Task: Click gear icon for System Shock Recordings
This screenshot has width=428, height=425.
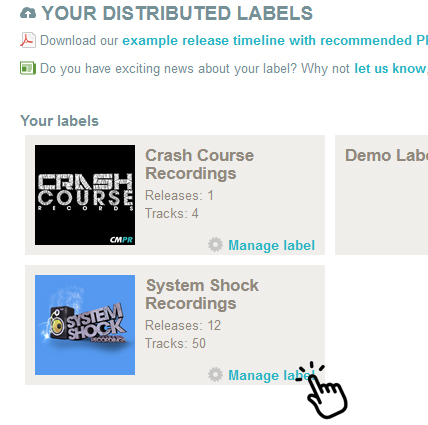Action: coord(215,375)
